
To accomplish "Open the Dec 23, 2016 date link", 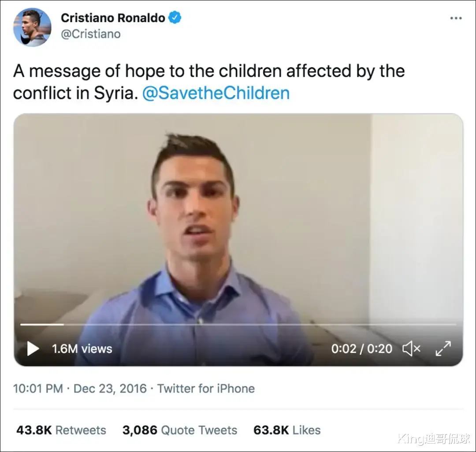I will click(110, 389).
